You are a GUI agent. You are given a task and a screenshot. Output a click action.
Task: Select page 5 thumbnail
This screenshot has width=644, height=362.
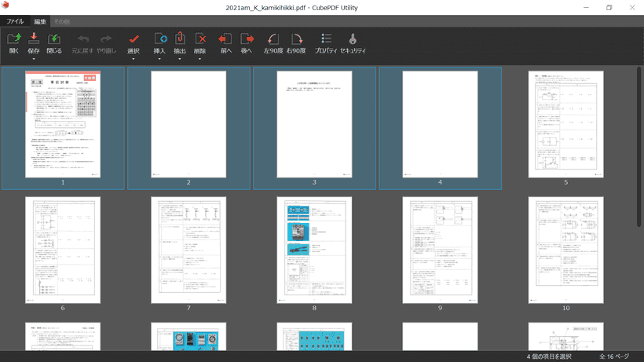(x=565, y=124)
